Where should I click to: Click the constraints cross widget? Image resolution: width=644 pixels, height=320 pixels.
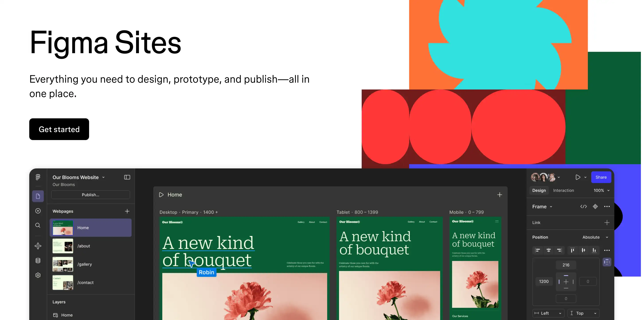(566, 281)
